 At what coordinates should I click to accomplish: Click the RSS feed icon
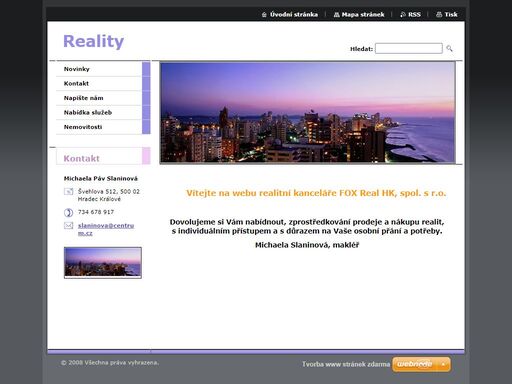coord(403,15)
